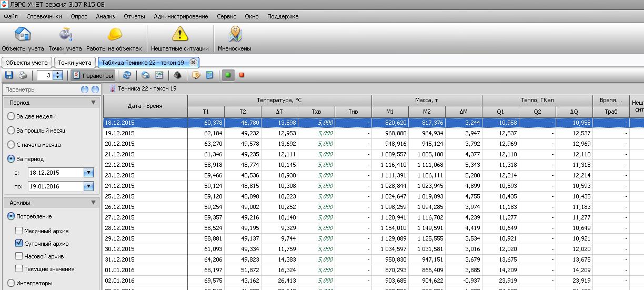
Task: Open the Окно menu
Action: pyautogui.click(x=251, y=16)
